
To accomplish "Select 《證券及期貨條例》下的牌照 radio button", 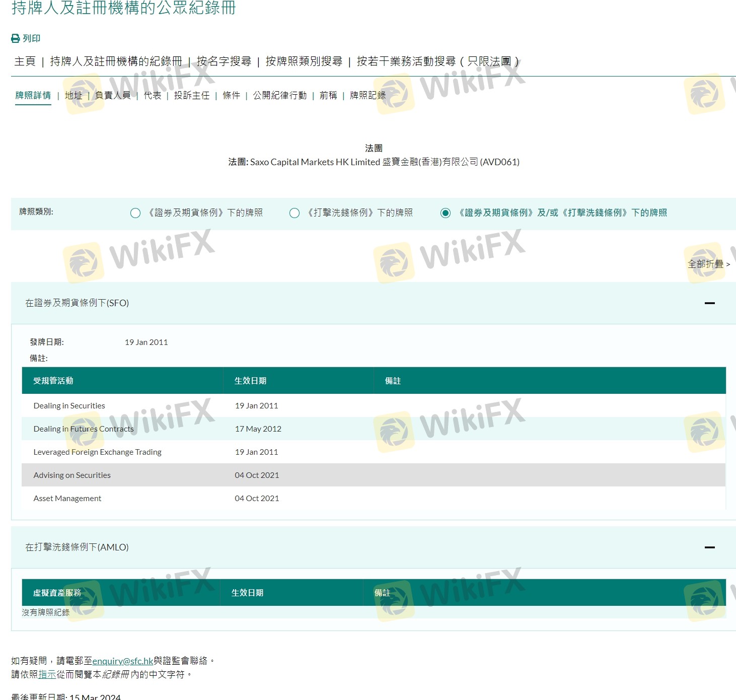I will tap(135, 213).
